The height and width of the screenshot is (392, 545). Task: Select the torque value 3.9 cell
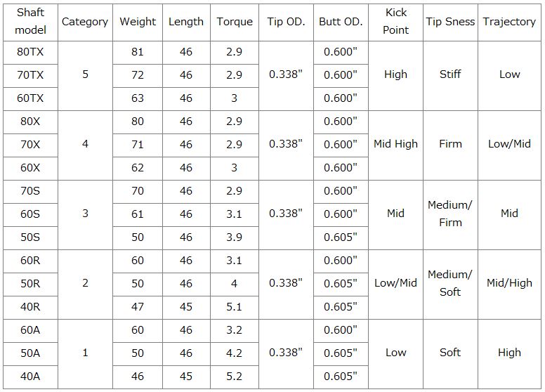pyautogui.click(x=235, y=237)
